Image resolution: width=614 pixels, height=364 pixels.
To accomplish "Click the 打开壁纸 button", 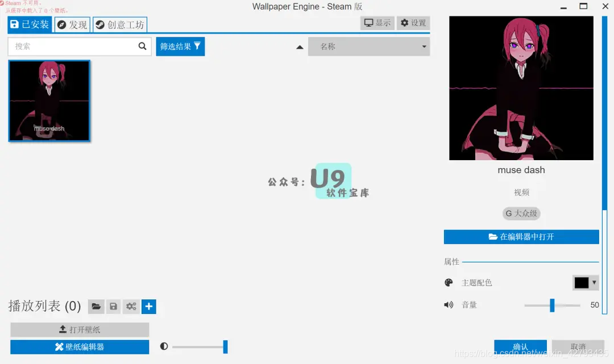I will point(80,329).
